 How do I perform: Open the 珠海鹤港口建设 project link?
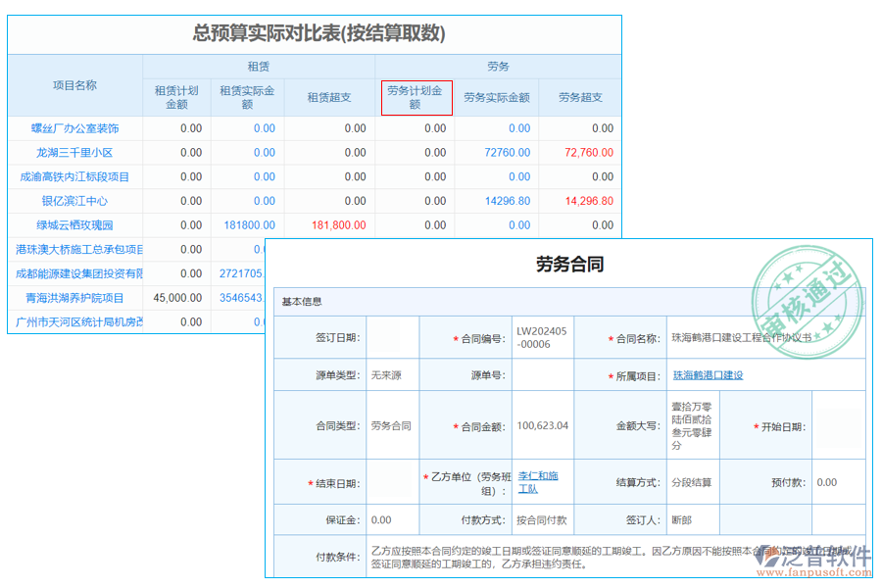710,374
